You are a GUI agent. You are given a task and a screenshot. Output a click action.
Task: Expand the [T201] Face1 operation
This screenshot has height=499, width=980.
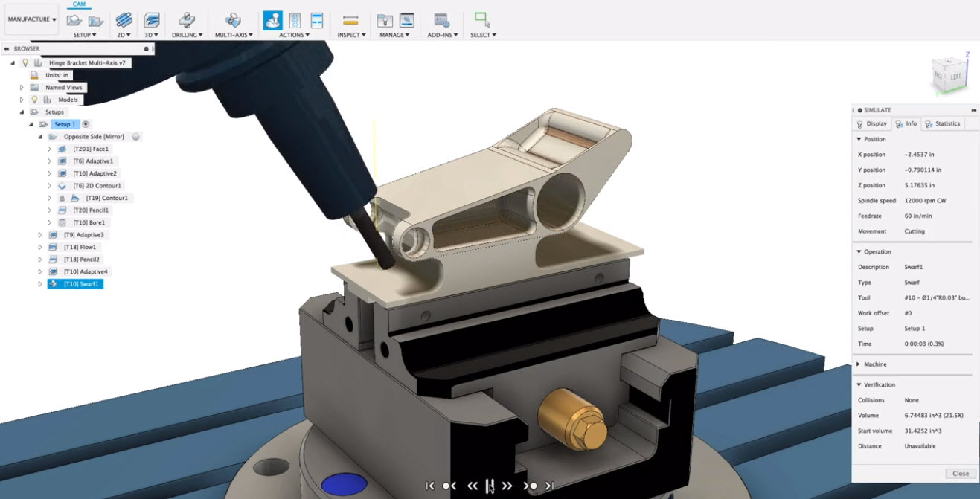click(x=49, y=149)
